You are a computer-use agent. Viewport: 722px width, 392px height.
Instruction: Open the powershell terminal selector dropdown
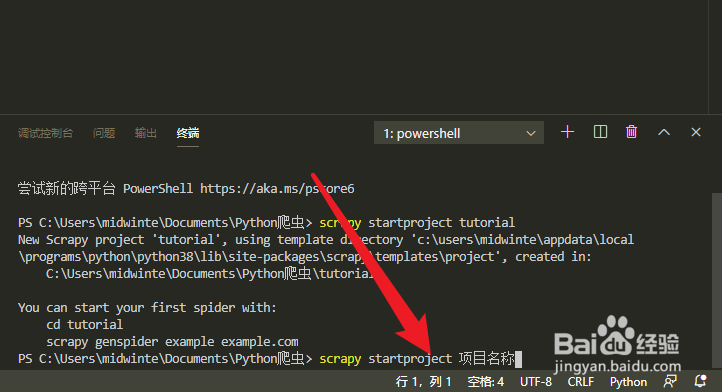(x=459, y=133)
